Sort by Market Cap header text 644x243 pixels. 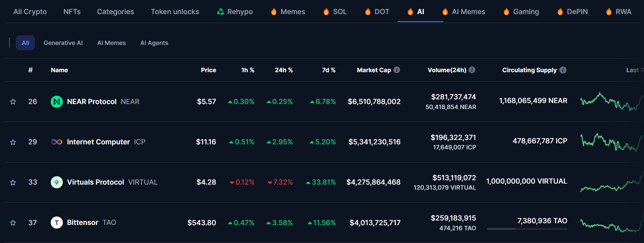tap(374, 70)
